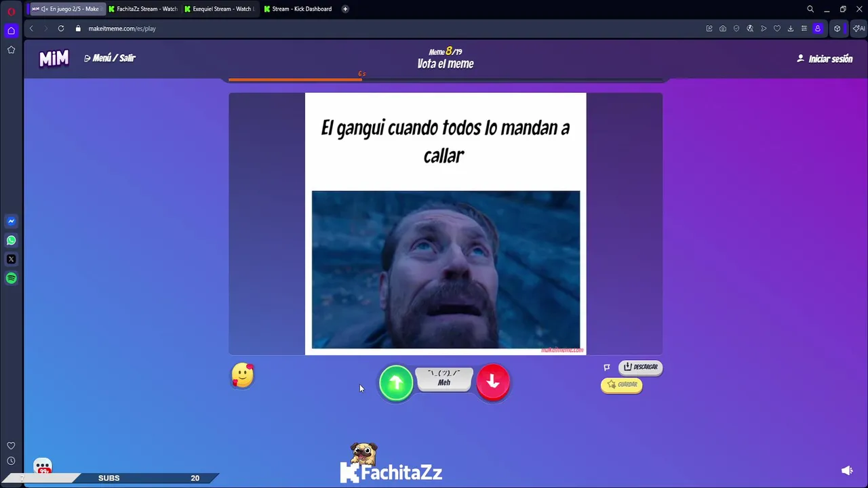
Task: Click the Descargar download button
Action: 640,367
